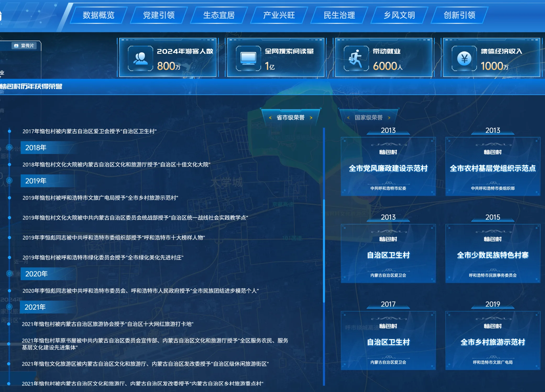Click left chevron on 国家级荣誉 tab

tap(348, 118)
